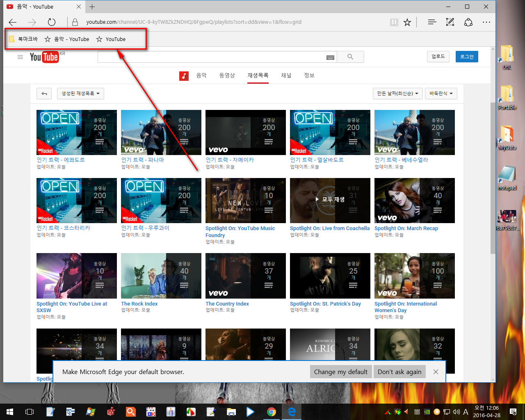The height and width of the screenshot is (420, 525).
Task: Open 인기 트랙 - 자메이카 playlist thumbnail
Action: point(246,132)
